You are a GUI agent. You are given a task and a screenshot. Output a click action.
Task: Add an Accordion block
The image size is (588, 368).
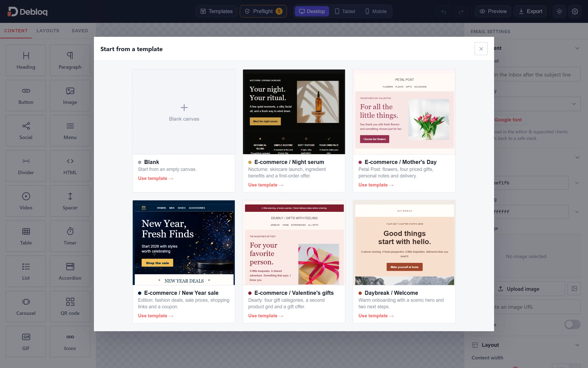(x=70, y=271)
